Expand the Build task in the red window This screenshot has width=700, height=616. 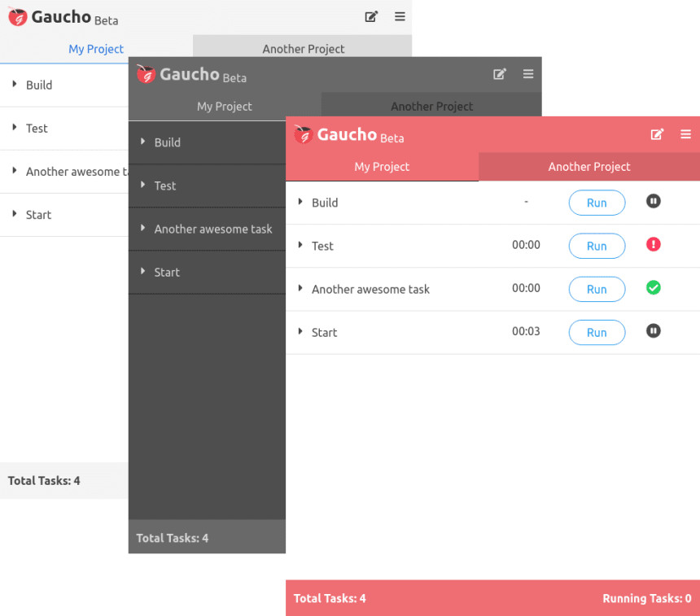tap(300, 202)
